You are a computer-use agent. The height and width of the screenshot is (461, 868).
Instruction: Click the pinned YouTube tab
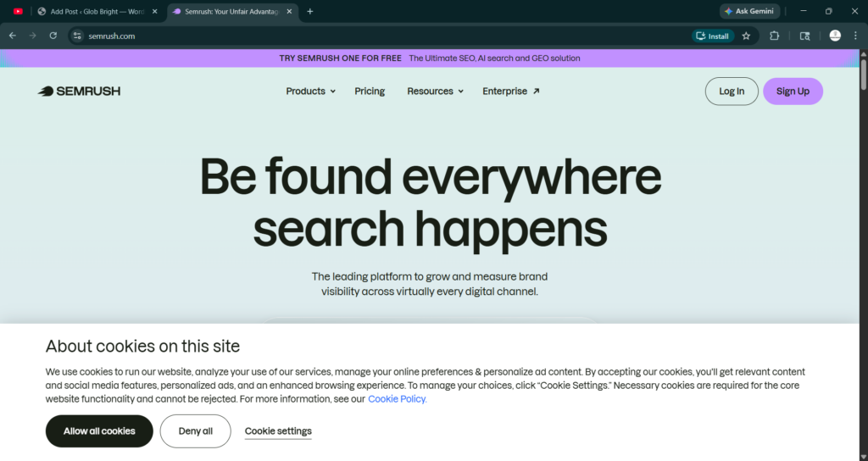point(18,11)
